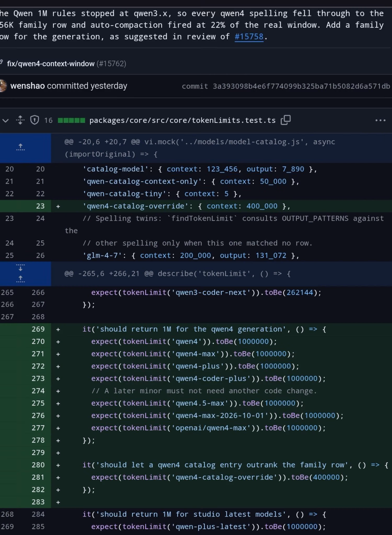Click the expand-all-lines icon in file header
The width and height of the screenshot is (392, 535).
pos(20,120)
